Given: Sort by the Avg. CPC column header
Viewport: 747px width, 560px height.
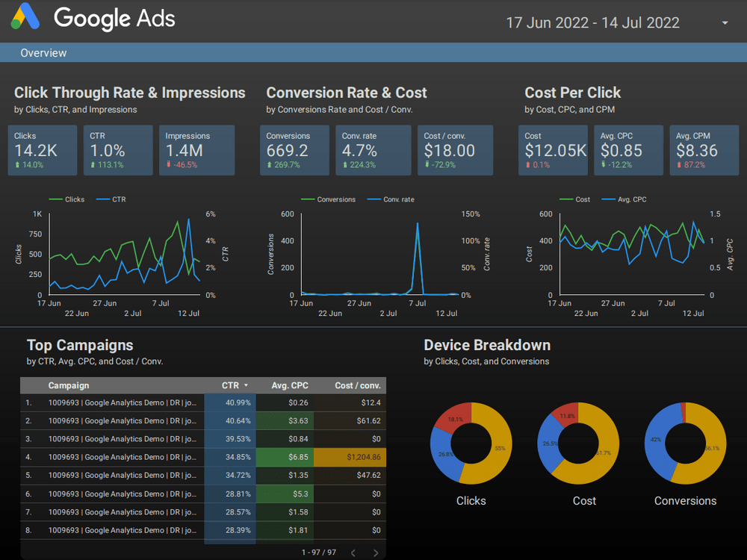Looking at the screenshot, I should (290, 385).
